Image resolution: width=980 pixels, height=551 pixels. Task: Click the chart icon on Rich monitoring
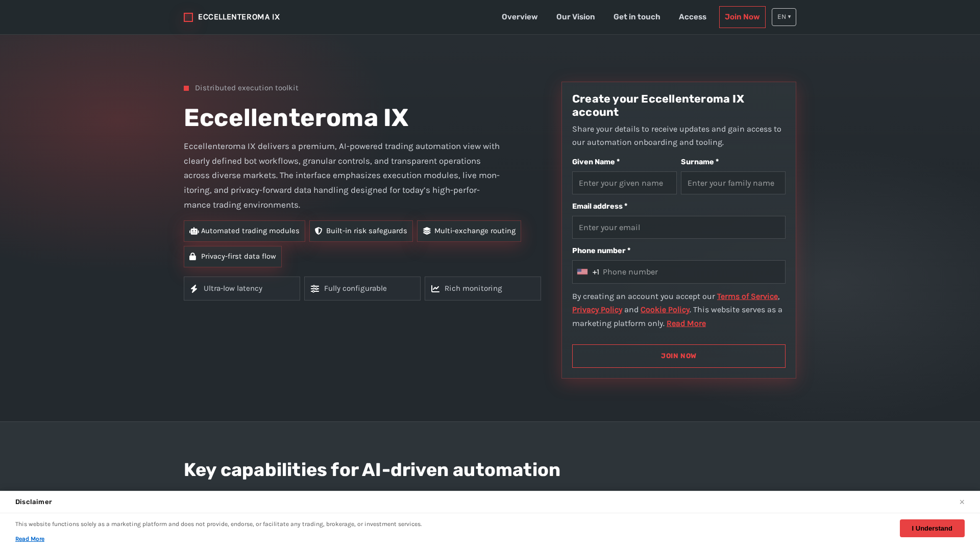click(435, 289)
